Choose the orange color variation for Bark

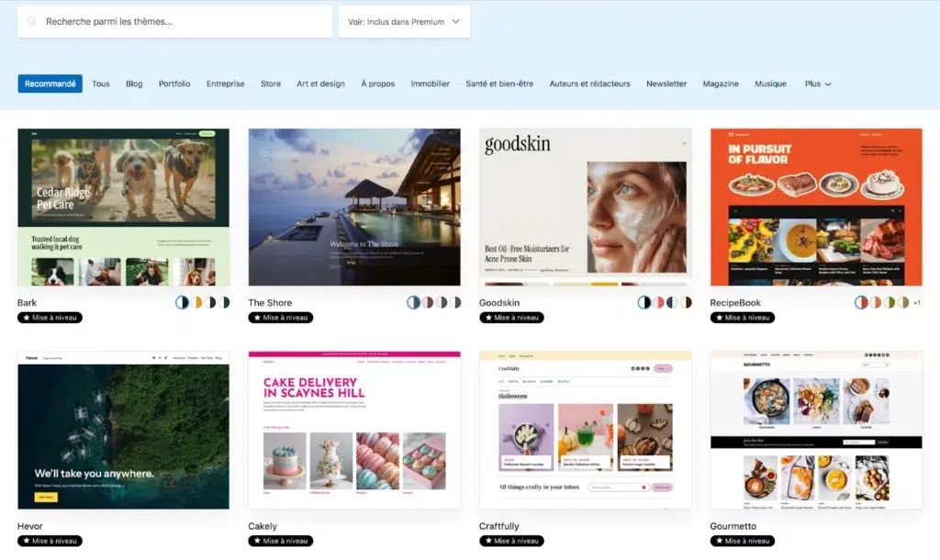pos(196,303)
